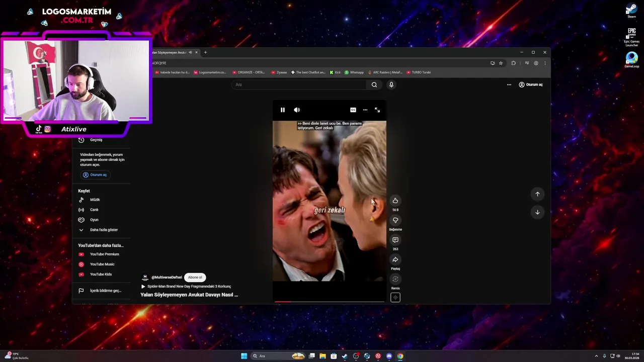Open Windows Start menu
The image size is (644, 362).
(244, 356)
